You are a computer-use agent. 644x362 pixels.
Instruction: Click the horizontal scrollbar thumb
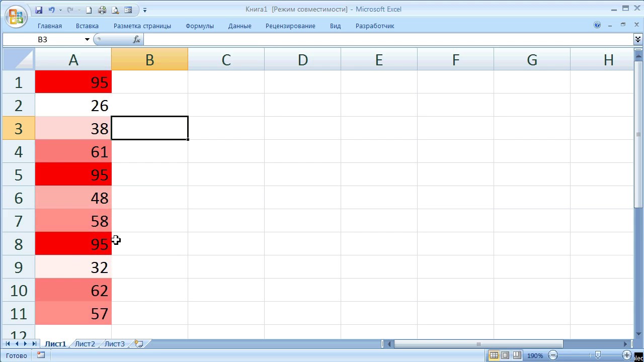[478, 344]
